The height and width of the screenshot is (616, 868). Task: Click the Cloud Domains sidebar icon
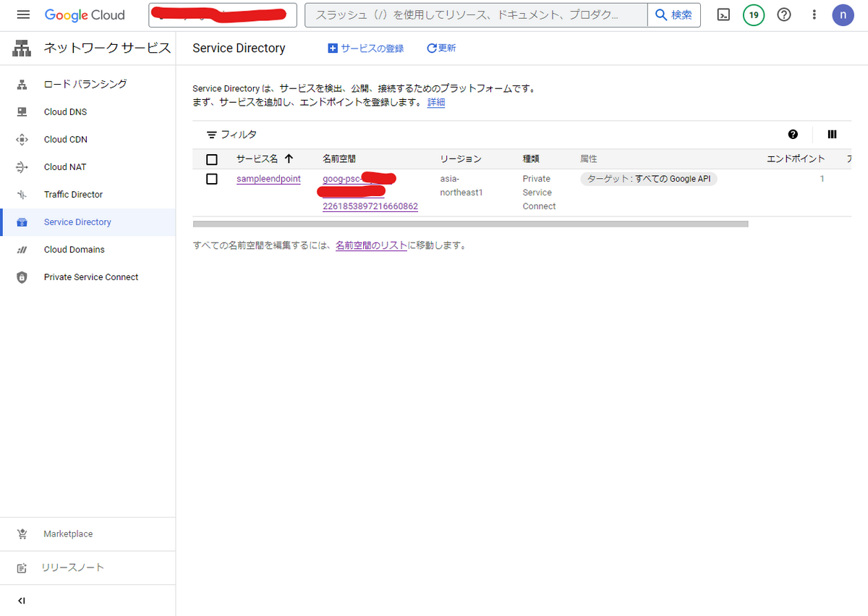[22, 250]
